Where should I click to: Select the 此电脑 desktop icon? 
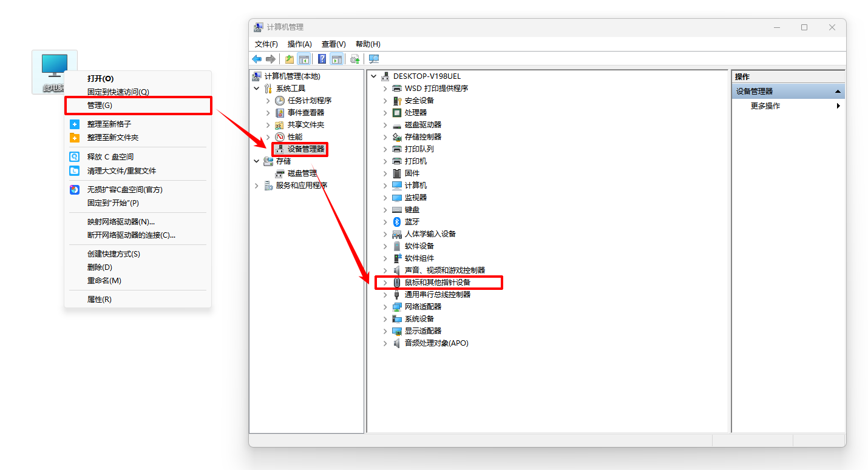tap(55, 72)
